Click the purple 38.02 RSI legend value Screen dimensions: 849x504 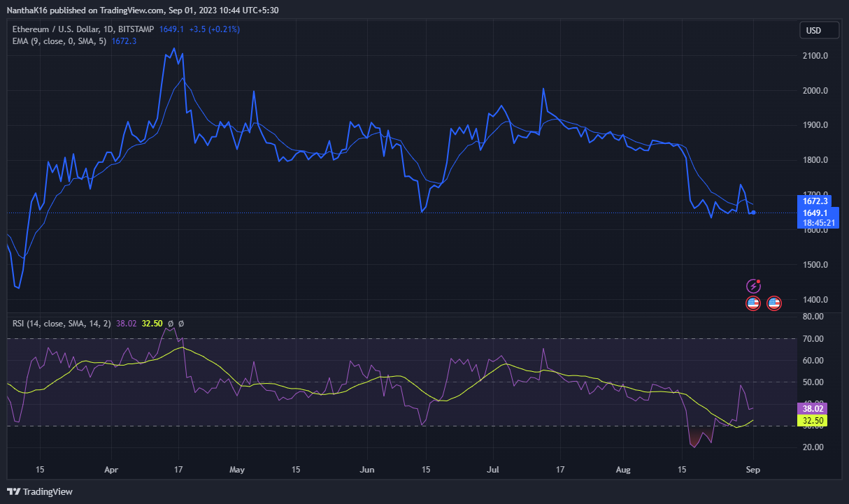click(x=127, y=324)
